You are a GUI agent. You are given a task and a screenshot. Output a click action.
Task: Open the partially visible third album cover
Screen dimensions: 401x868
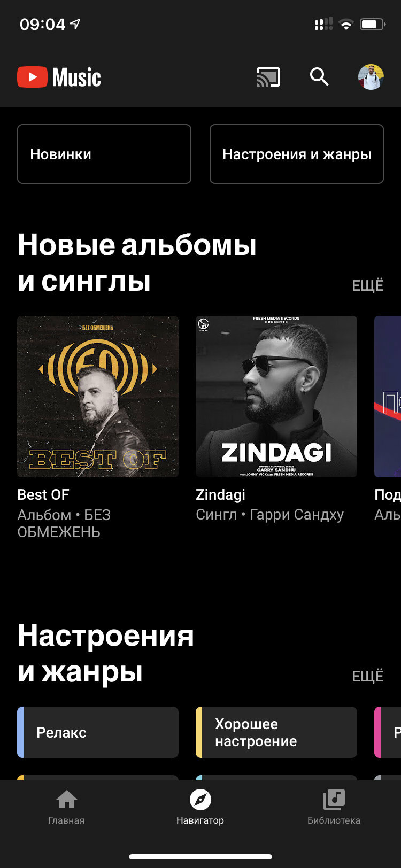pos(388,397)
